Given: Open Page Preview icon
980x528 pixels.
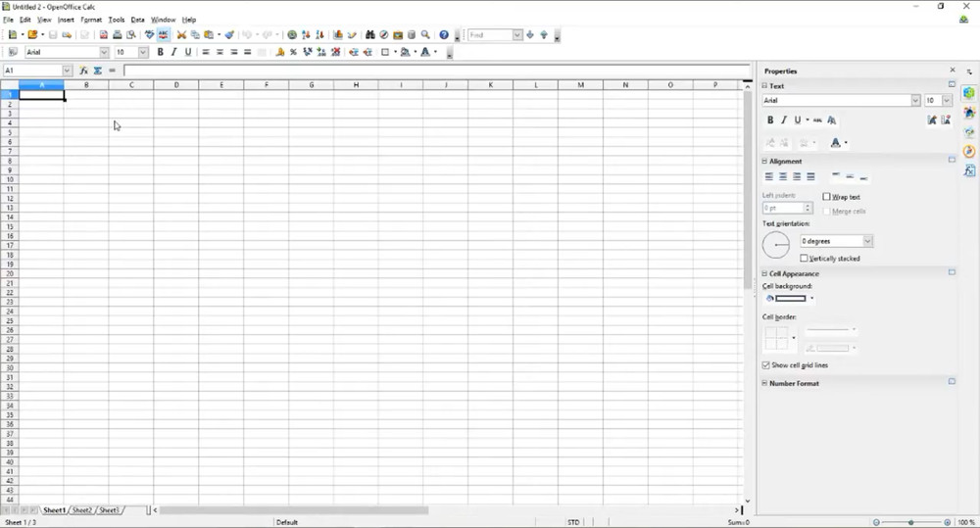Looking at the screenshot, I should tap(130, 35).
